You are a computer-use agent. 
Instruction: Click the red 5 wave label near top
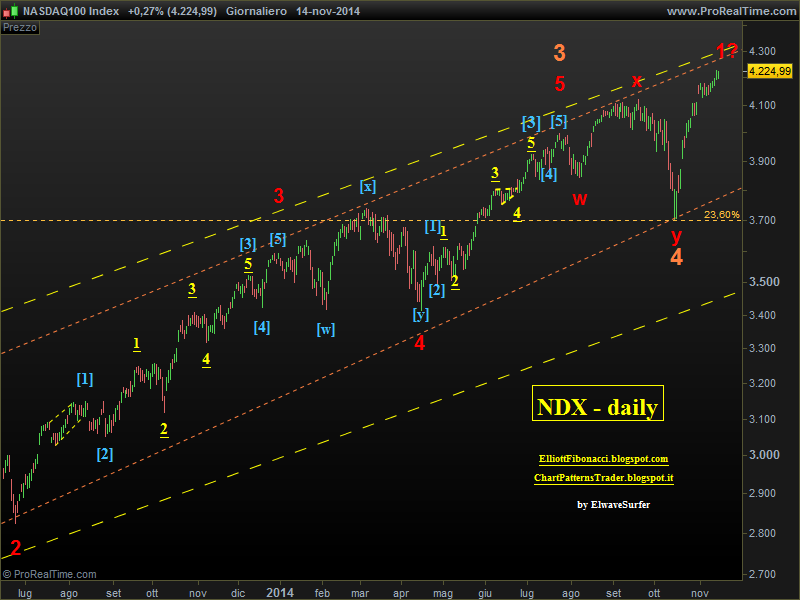pyautogui.click(x=560, y=84)
